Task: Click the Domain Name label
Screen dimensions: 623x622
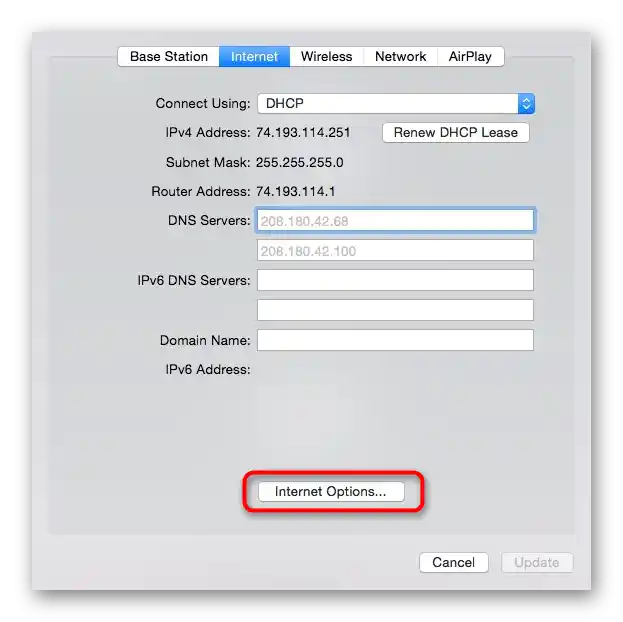Action: [205, 340]
